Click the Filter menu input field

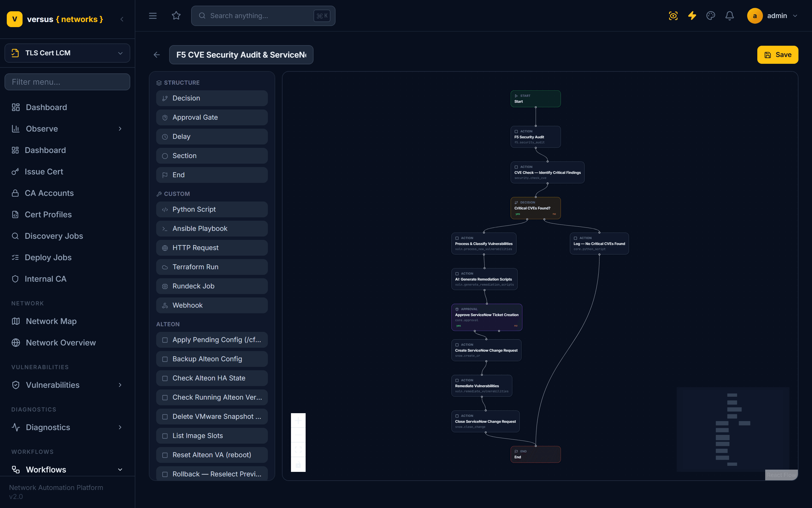(x=67, y=82)
